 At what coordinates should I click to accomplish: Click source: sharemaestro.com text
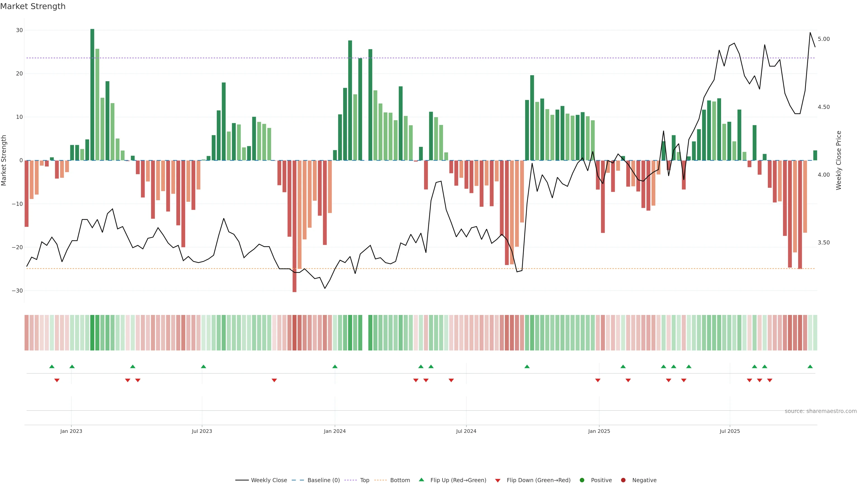click(821, 411)
